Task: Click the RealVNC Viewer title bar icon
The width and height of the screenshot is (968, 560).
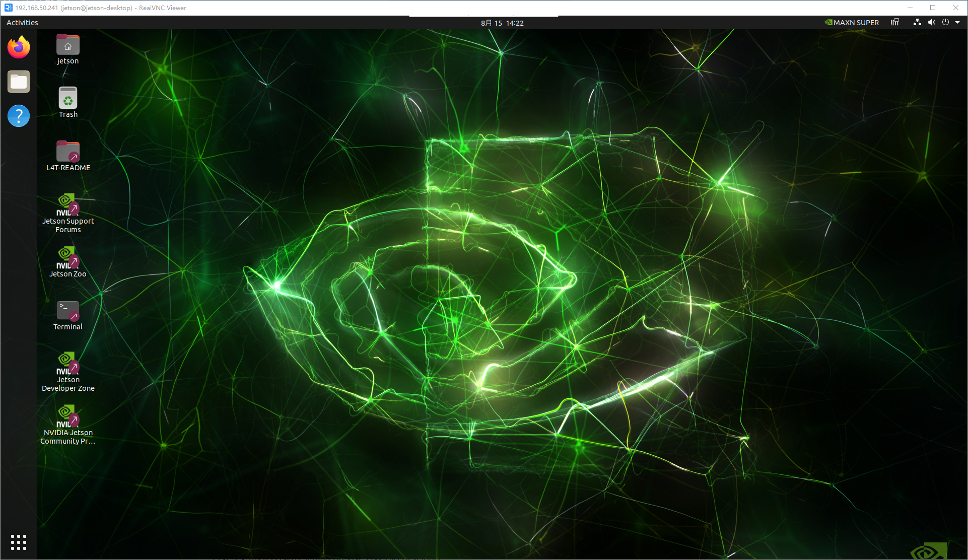Action: 8,8
